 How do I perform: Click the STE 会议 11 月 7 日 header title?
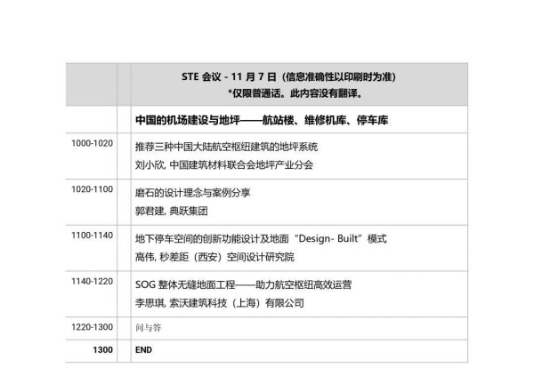coord(295,77)
